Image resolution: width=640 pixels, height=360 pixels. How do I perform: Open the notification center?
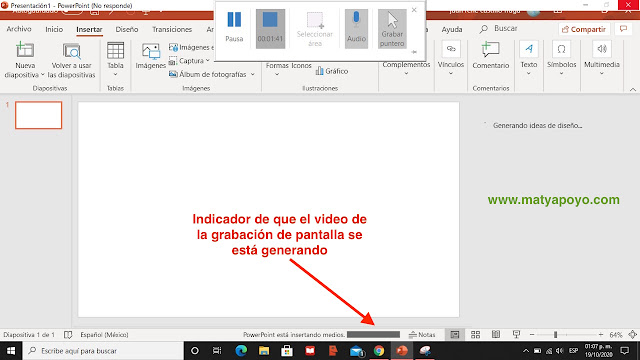624,351
